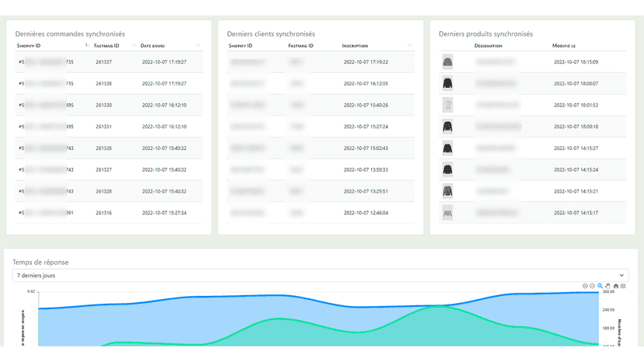
Task: Open the chart hamburger menu
Action: (x=623, y=286)
